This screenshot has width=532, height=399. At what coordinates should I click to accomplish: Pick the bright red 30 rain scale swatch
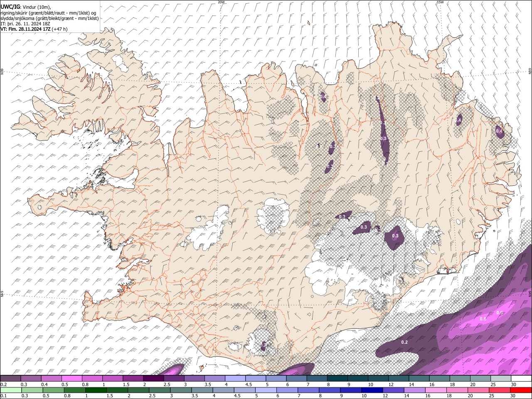[521, 390]
